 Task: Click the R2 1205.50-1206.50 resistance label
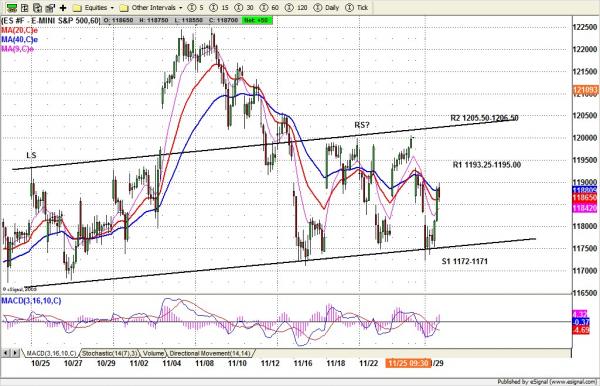[x=484, y=118]
